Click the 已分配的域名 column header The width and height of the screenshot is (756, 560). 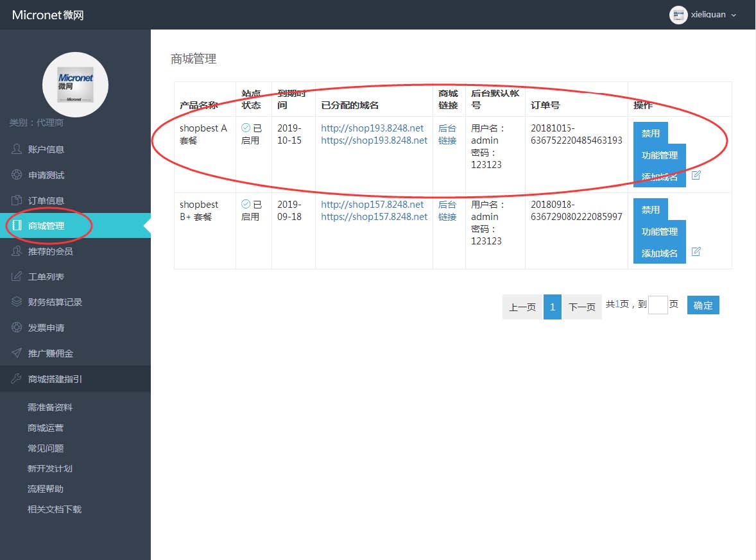click(x=350, y=105)
